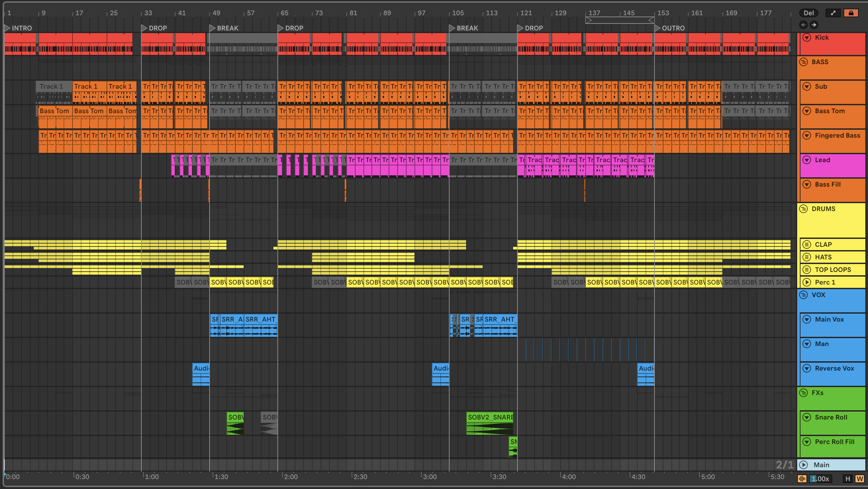
Task: Select the Reverse Vox track title
Action: tap(834, 369)
